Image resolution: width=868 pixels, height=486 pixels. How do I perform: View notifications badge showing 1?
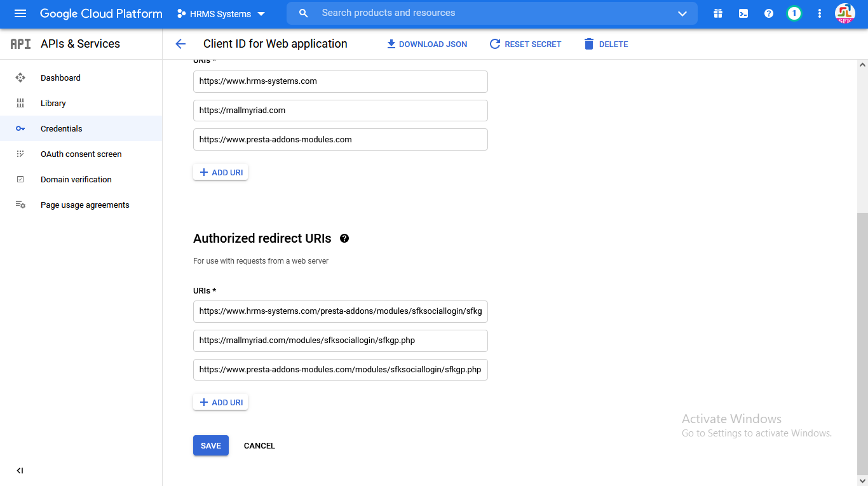[x=794, y=13]
